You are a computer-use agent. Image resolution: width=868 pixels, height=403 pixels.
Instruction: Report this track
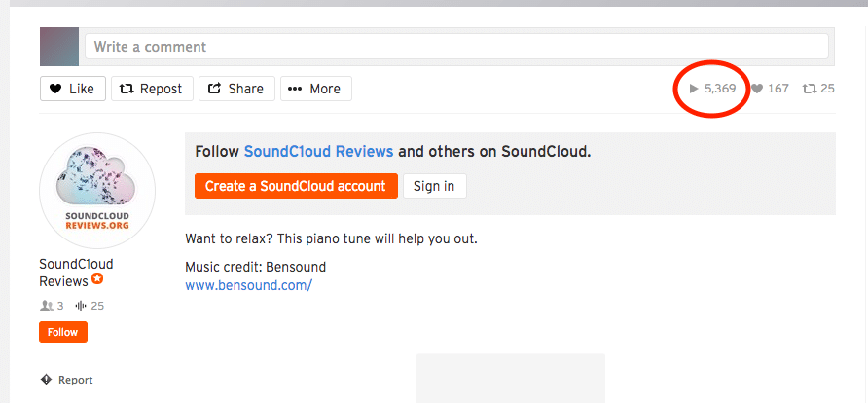(x=66, y=380)
